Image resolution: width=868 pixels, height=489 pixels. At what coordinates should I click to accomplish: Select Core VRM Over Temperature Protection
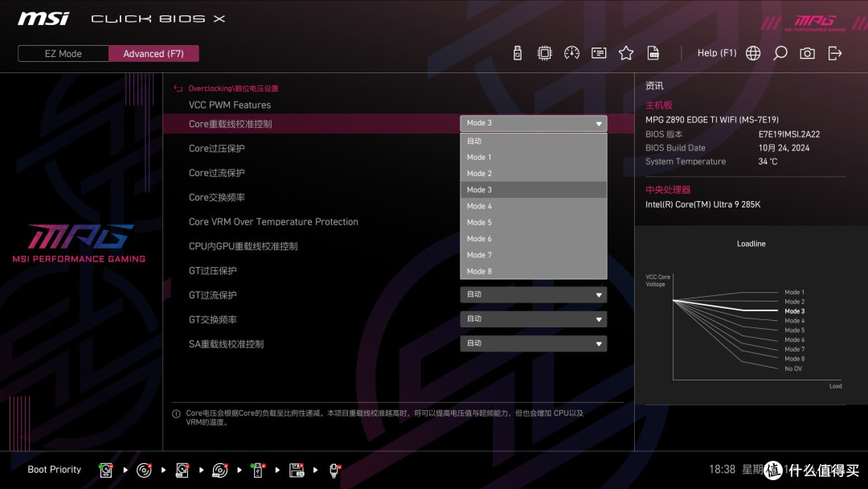[x=273, y=221]
